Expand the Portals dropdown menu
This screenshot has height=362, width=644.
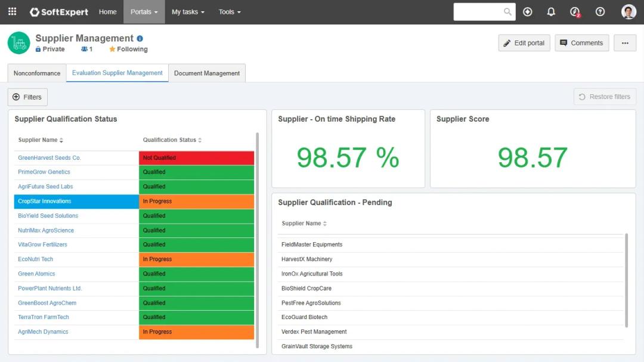(144, 12)
